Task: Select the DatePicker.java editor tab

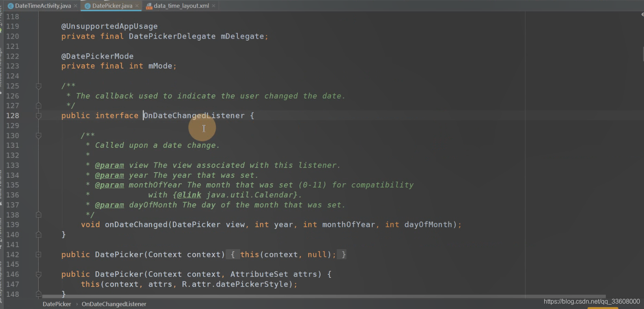Action: (x=112, y=6)
